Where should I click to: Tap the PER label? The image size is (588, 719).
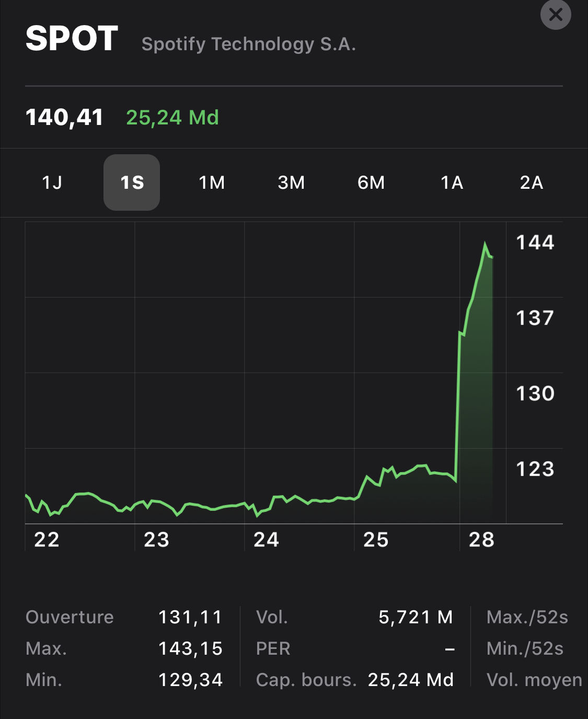[273, 648]
